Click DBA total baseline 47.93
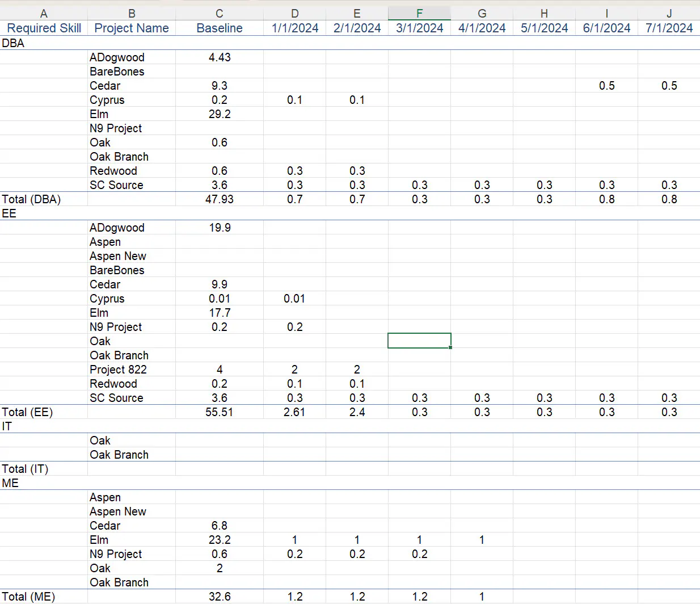This screenshot has width=700, height=604. pyautogui.click(x=220, y=199)
